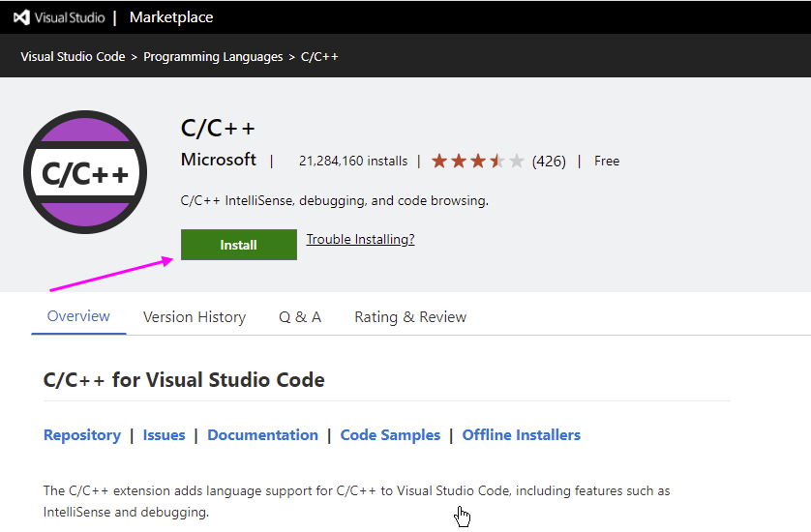The width and height of the screenshot is (811, 532).
Task: Click the Free price label
Action: (x=607, y=162)
